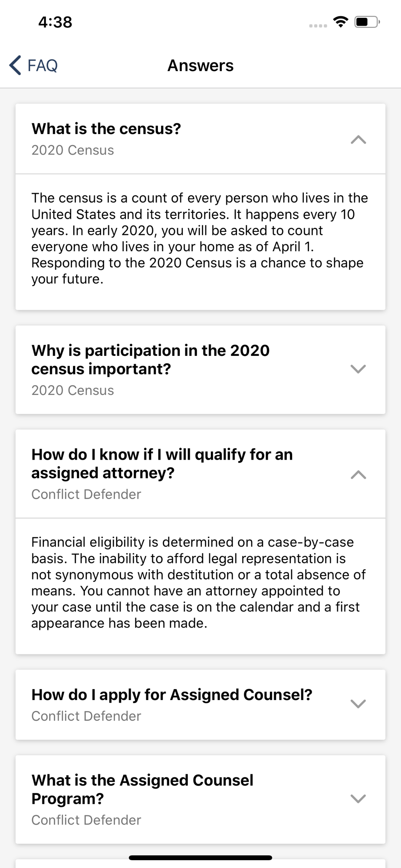Collapse the 'qualify for an assigned attorney' chevron
401x868 pixels.
coord(358,475)
